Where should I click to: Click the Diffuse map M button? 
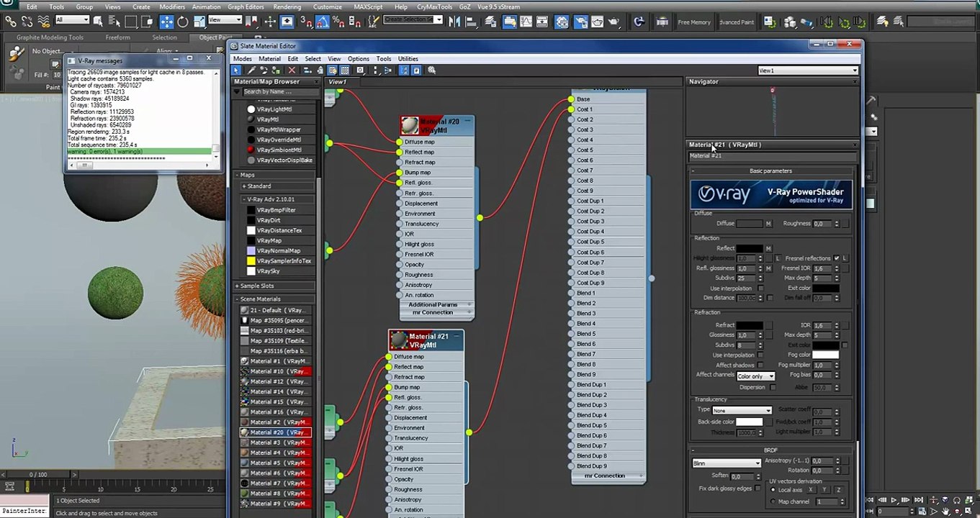pyautogui.click(x=768, y=224)
